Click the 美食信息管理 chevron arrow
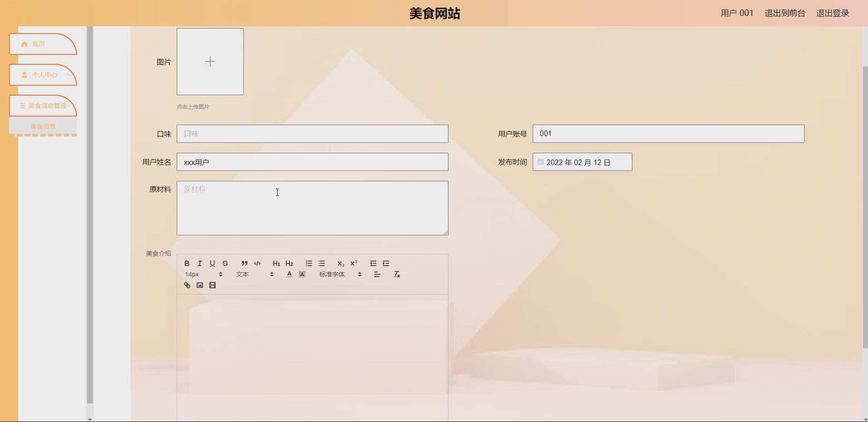 69,105
